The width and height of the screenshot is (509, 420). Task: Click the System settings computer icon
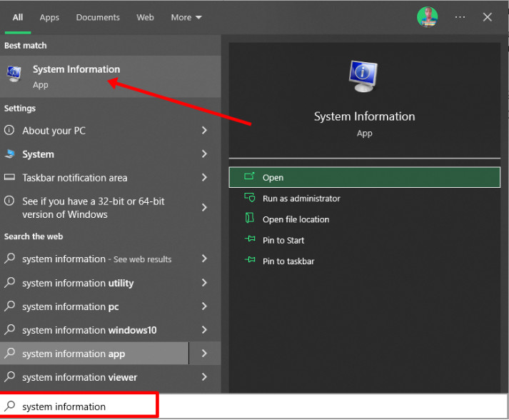[10, 154]
